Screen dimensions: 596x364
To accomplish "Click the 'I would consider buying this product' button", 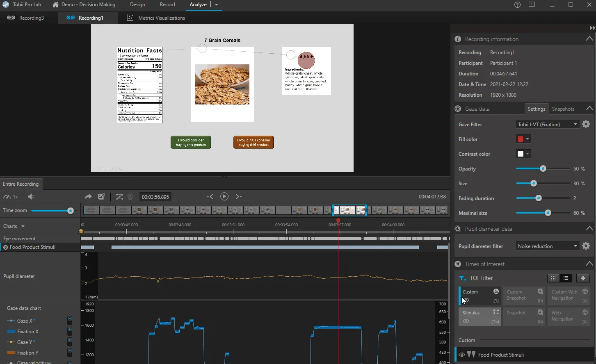I will point(191,142).
